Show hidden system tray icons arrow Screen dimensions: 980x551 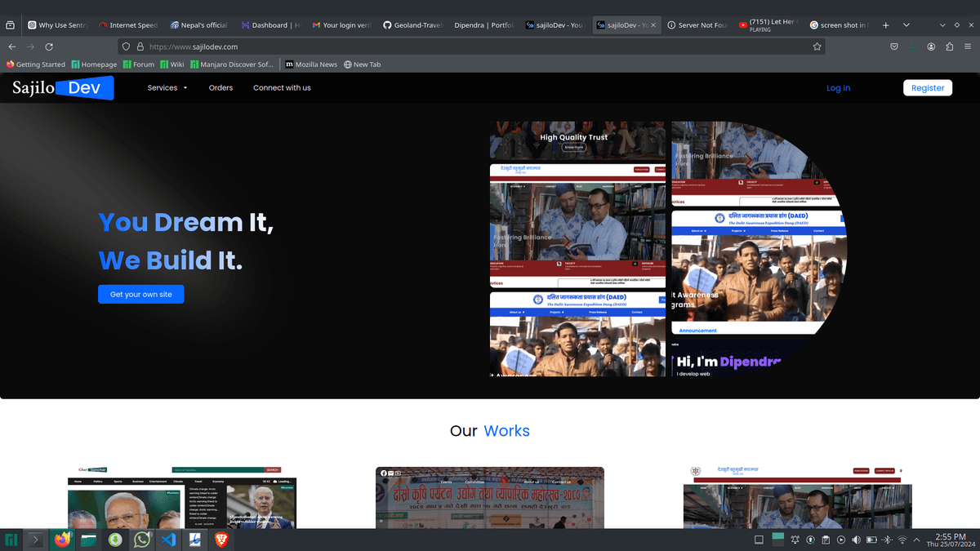(x=917, y=540)
